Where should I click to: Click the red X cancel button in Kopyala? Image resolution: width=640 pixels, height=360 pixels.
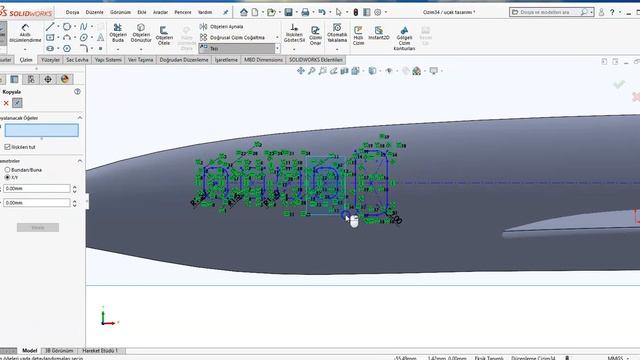[x=6, y=103]
